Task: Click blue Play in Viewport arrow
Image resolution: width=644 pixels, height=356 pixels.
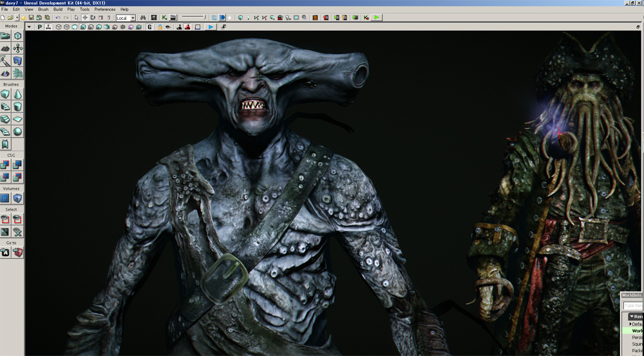Action: click(211, 27)
